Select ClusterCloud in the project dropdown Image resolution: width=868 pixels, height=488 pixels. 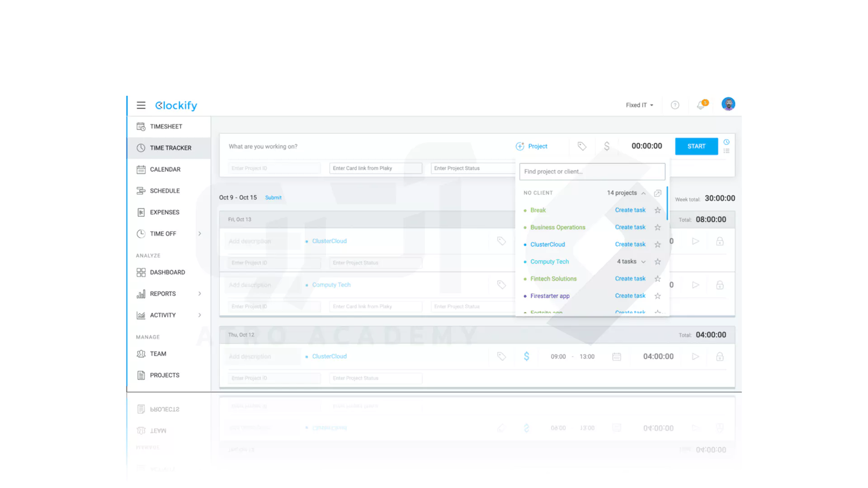547,244
